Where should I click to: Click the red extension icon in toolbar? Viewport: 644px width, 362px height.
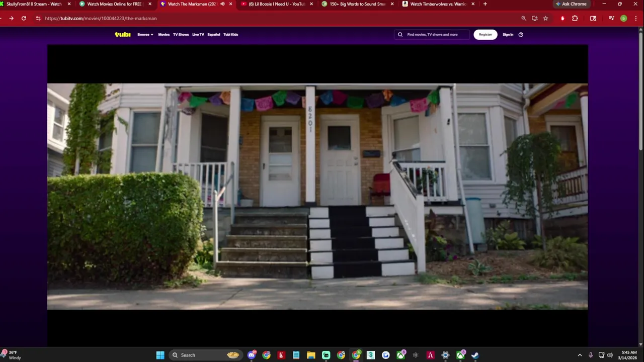coord(562,18)
